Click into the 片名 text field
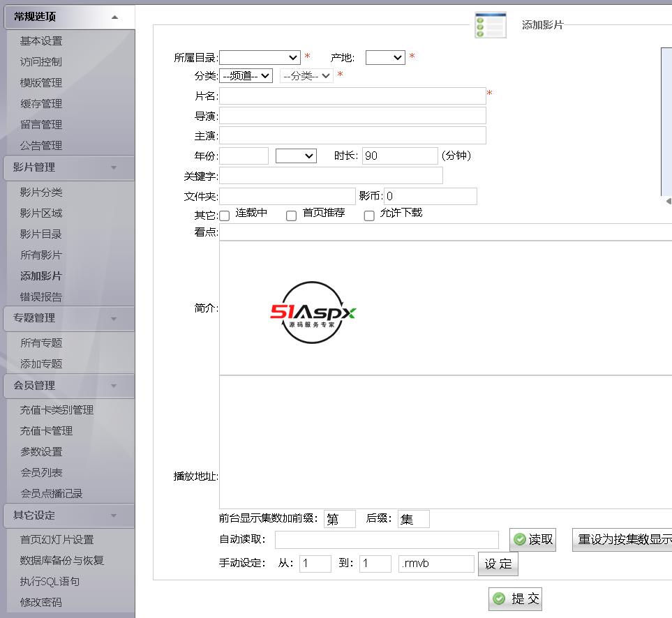This screenshot has width=672, height=618. tap(352, 96)
